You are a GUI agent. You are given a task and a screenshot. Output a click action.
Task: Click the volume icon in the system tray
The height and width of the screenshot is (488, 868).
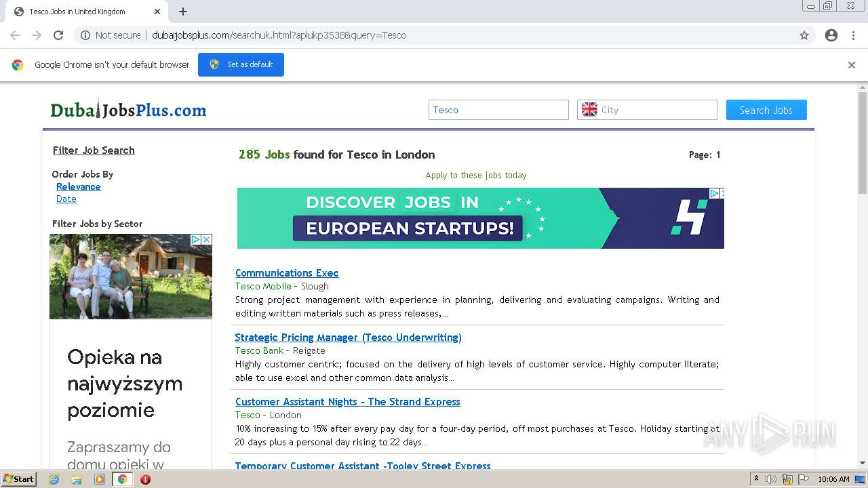coord(771,479)
